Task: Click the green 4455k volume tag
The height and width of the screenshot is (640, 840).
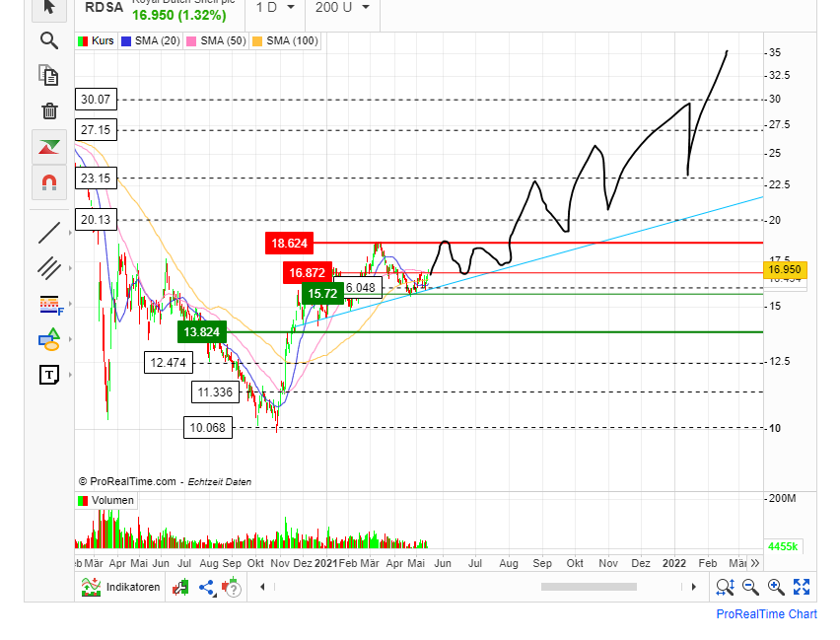Action: (x=783, y=546)
